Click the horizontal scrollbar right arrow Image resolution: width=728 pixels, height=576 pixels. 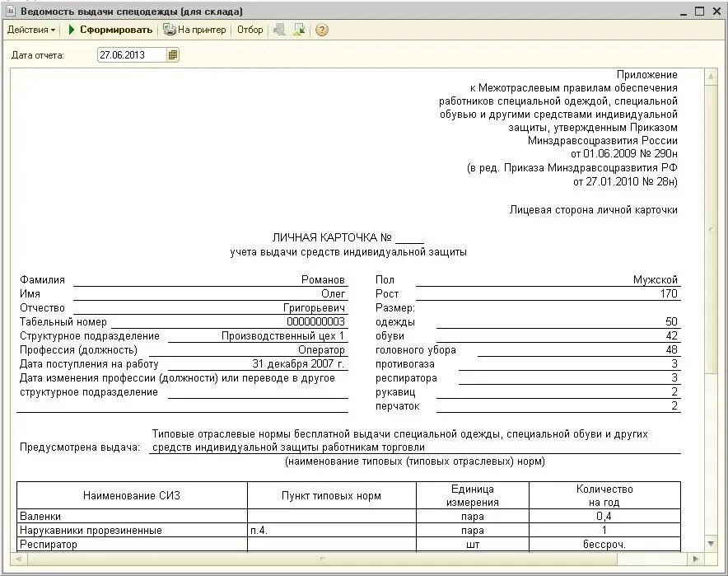(x=696, y=559)
